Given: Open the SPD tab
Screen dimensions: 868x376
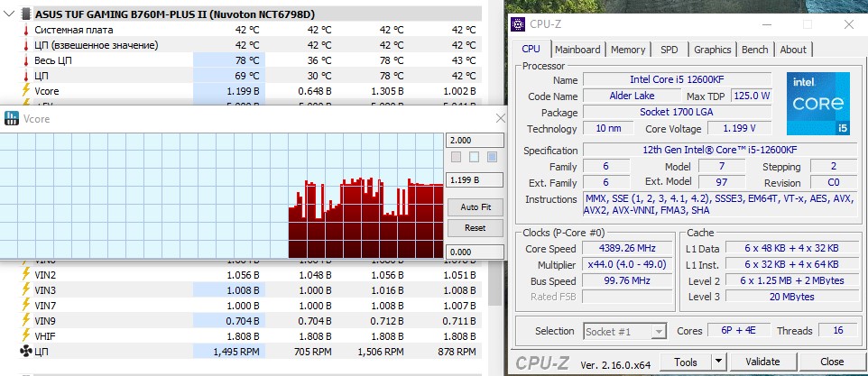Looking at the screenshot, I should click(x=669, y=50).
